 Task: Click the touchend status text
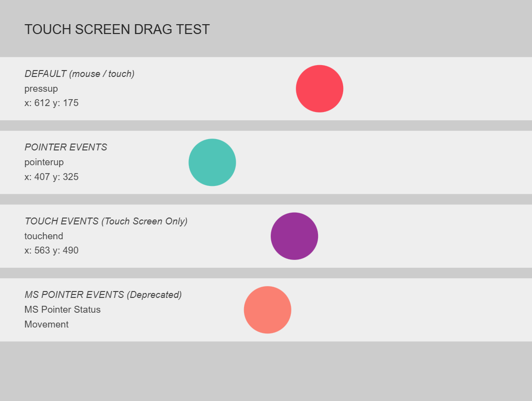[44, 236]
